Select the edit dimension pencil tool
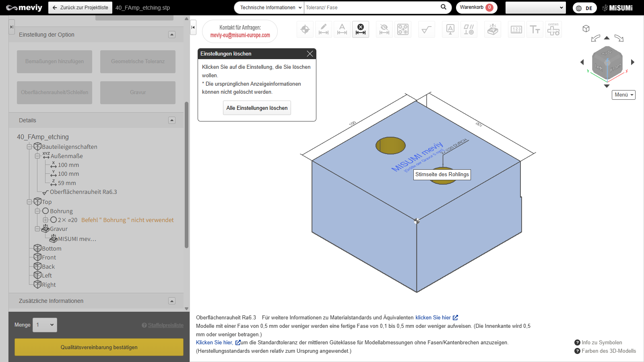 [324, 29]
